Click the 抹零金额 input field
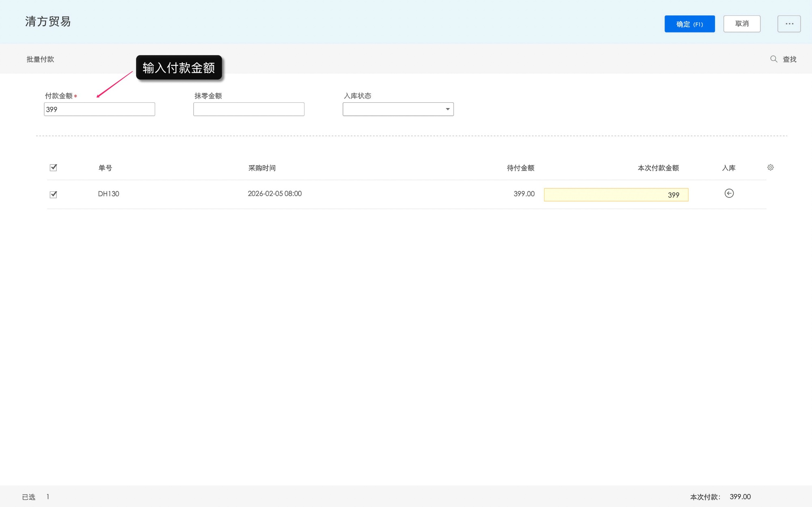This screenshot has height=507, width=812. pyautogui.click(x=248, y=109)
